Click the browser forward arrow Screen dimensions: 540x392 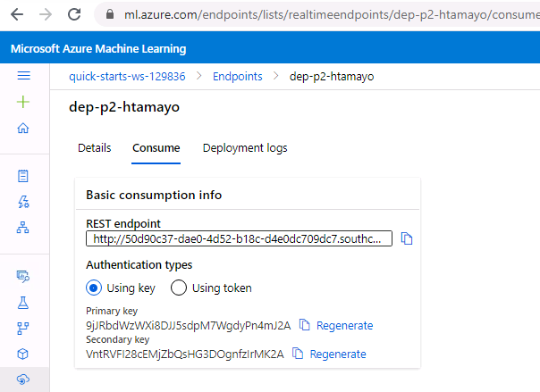(46, 14)
